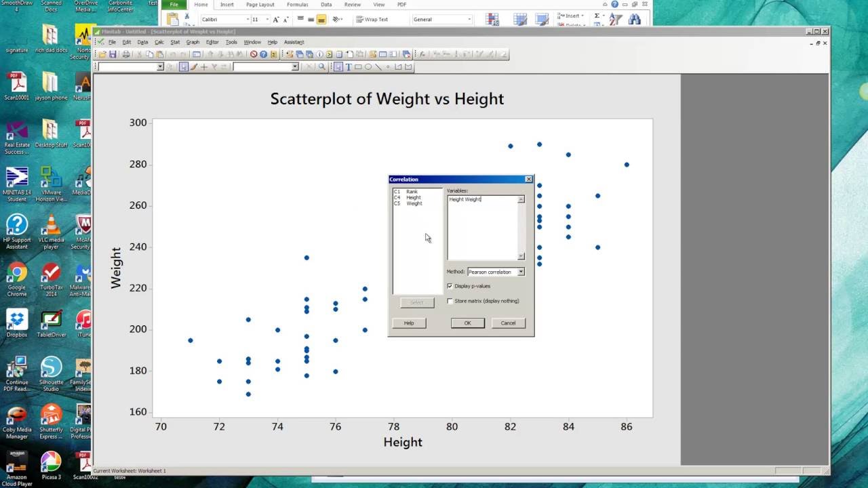The image size is (868, 488).
Task: Click the Edit Last Dialog icon
Action: click(196, 54)
